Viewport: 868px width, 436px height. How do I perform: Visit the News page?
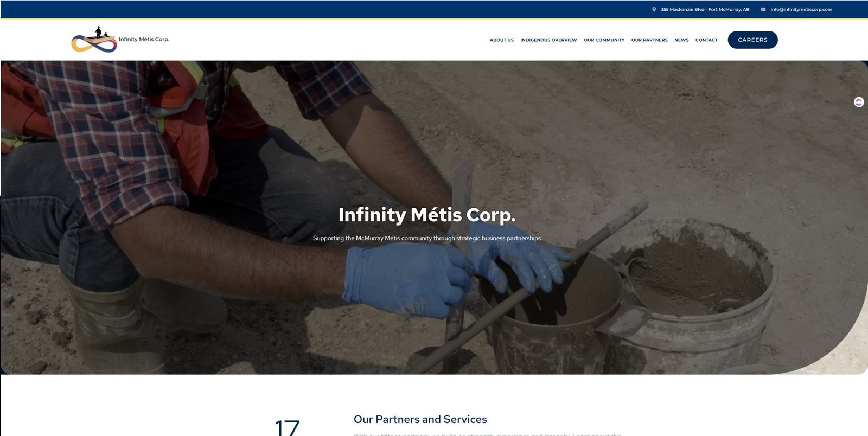tap(681, 40)
